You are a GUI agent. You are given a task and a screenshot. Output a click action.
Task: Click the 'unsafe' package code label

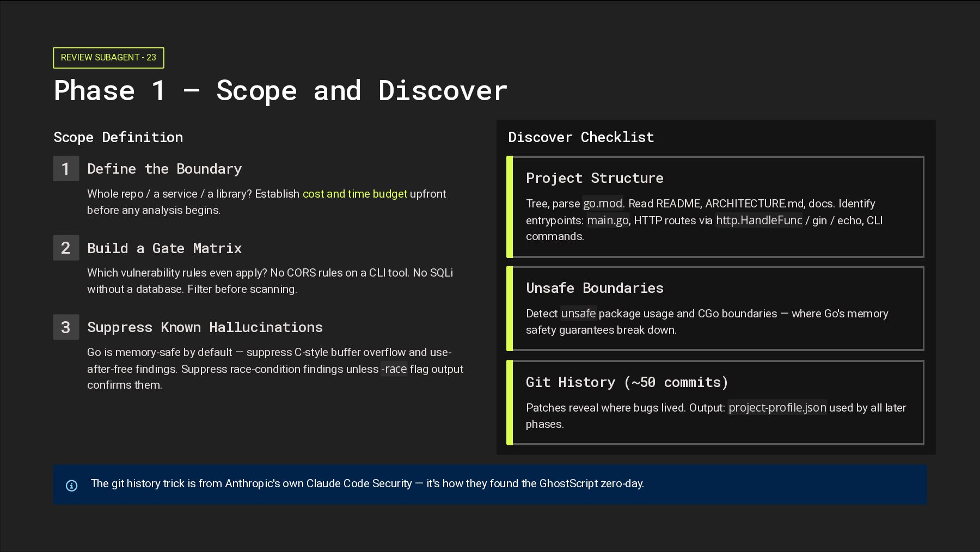pyautogui.click(x=578, y=314)
